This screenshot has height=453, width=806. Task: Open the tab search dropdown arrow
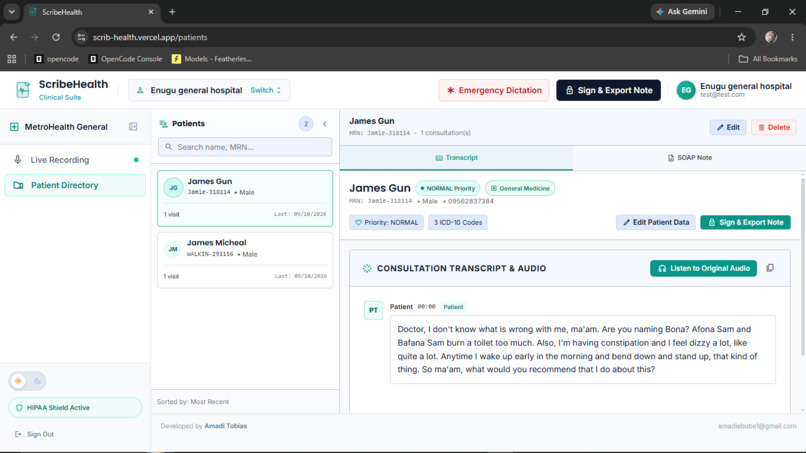tap(11, 12)
